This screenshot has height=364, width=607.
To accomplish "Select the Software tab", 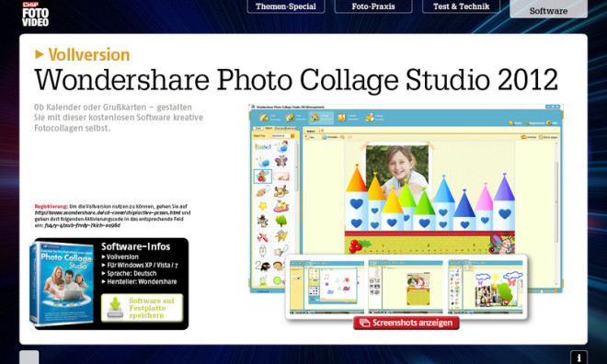I will [548, 9].
